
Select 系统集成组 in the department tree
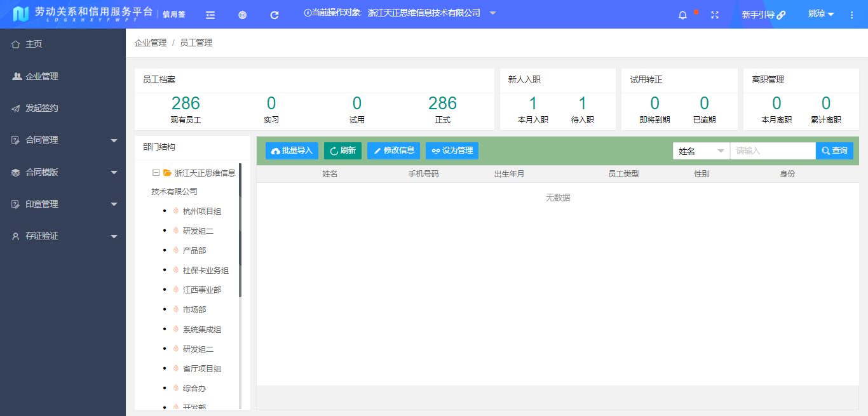[202, 330]
